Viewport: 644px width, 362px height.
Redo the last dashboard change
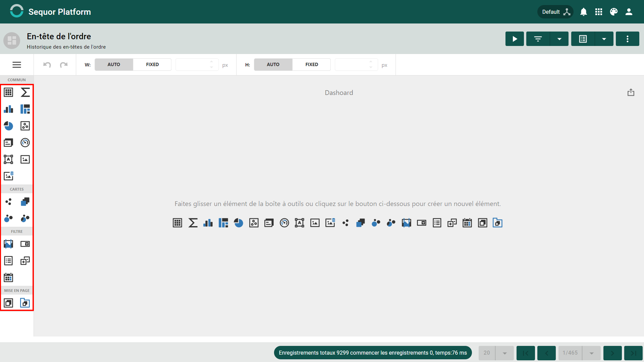click(64, 65)
